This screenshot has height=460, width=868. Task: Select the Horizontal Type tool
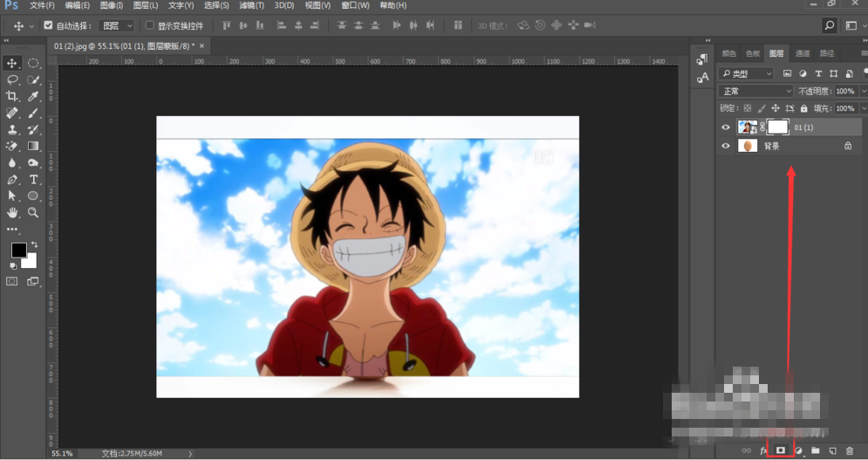[33, 180]
